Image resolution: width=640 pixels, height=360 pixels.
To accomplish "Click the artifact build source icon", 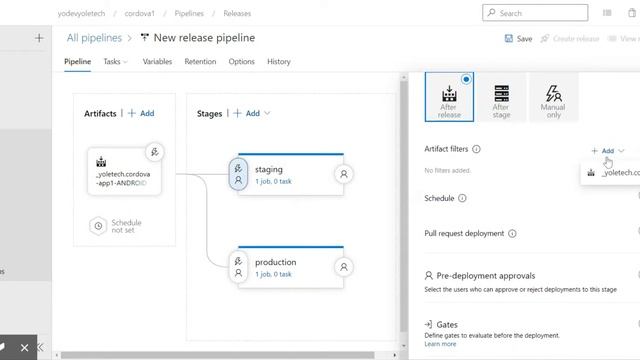I will pyautogui.click(x=101, y=162).
